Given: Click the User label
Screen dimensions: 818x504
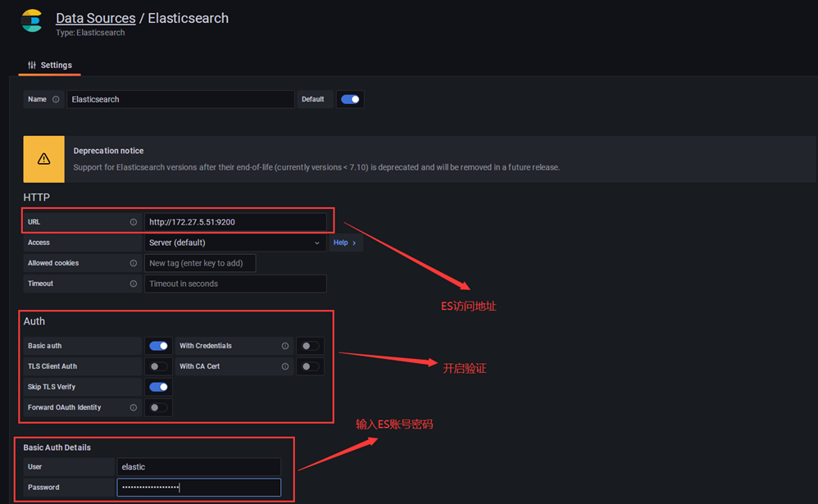Looking at the screenshot, I should [34, 467].
